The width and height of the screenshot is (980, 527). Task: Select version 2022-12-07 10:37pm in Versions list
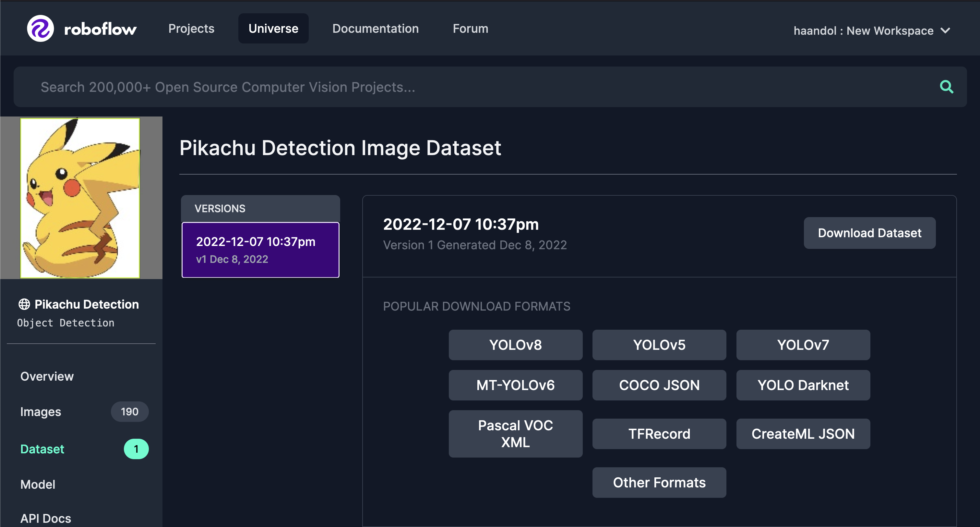click(x=260, y=250)
